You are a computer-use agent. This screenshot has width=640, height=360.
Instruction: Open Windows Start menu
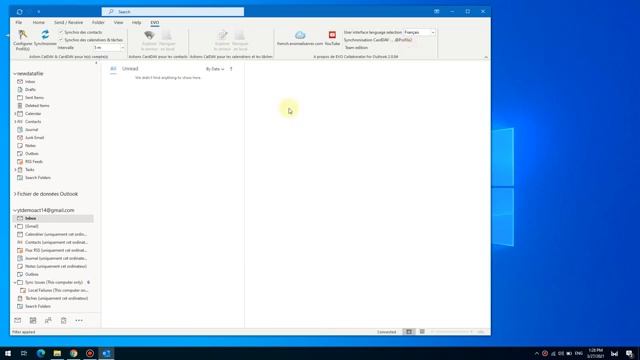tap(8, 353)
